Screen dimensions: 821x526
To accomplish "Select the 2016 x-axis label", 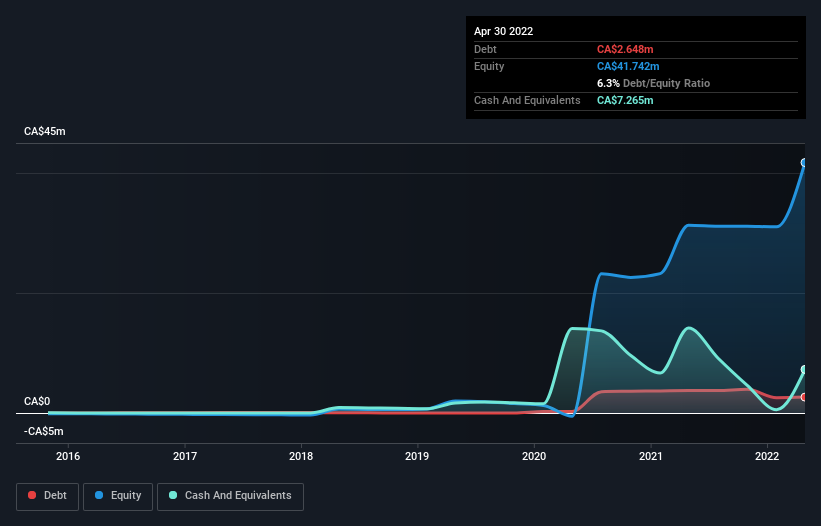I will pos(68,456).
